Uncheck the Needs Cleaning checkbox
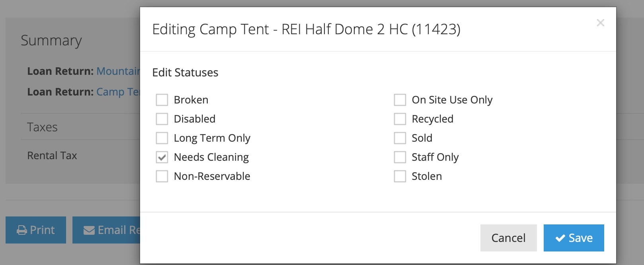Screen dimensions: 644x265 [x=162, y=157]
